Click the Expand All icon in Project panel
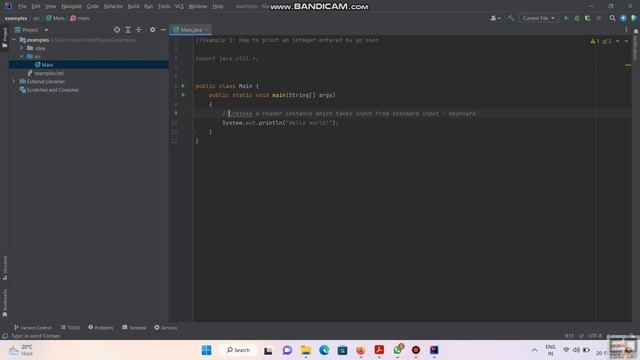The height and width of the screenshot is (360, 640). click(x=128, y=30)
